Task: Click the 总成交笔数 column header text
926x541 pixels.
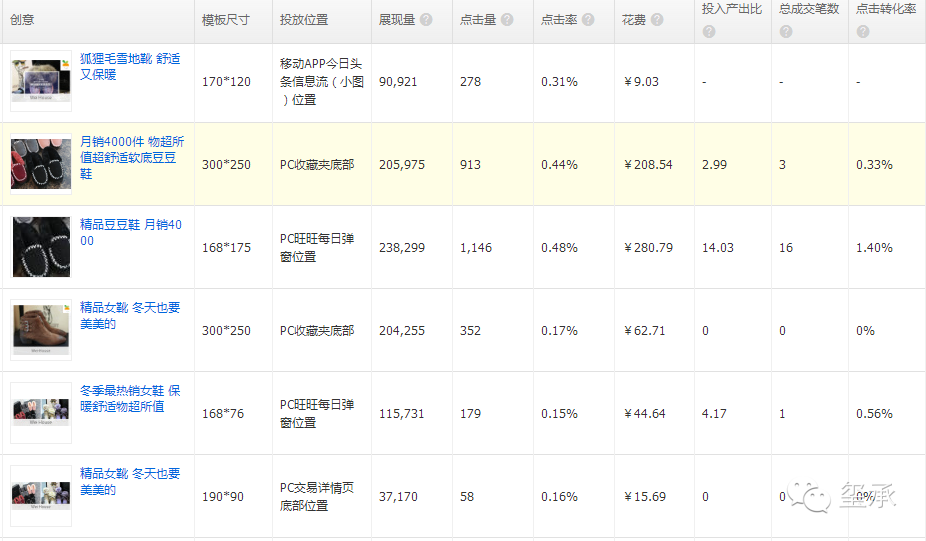Action: click(809, 9)
